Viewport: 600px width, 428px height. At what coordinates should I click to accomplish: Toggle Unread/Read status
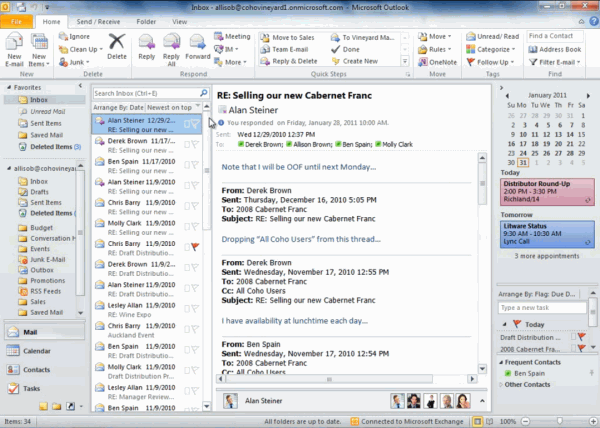(x=492, y=37)
